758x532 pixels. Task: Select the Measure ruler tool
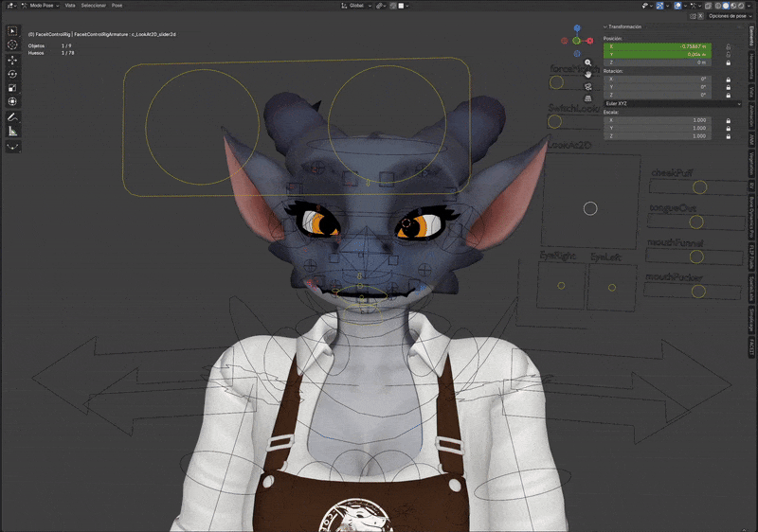[12, 131]
